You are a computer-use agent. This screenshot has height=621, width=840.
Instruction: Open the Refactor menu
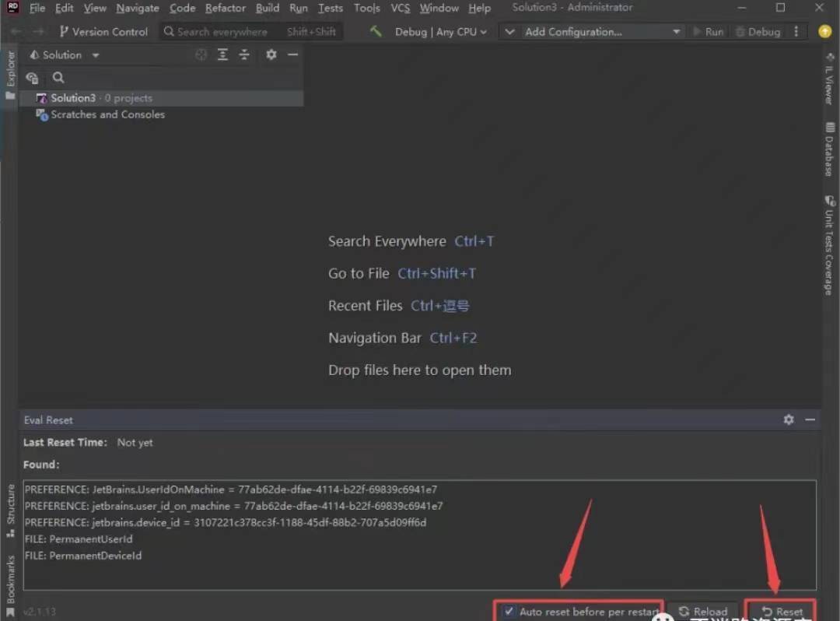(225, 8)
